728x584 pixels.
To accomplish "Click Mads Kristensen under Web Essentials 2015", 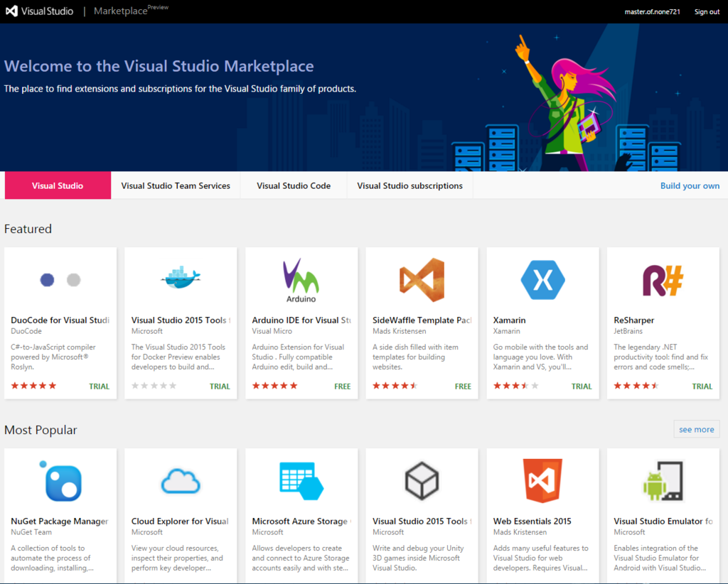I will click(x=520, y=533).
